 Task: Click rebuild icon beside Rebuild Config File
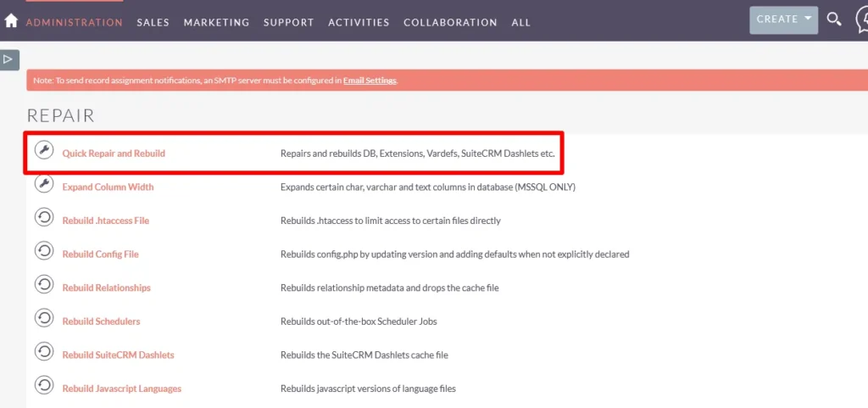[44, 251]
